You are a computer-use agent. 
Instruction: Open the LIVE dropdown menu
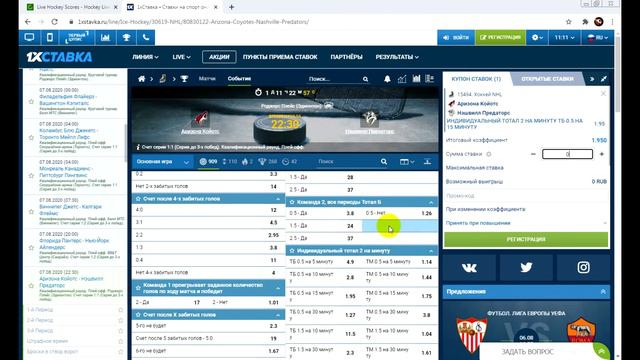tap(181, 57)
